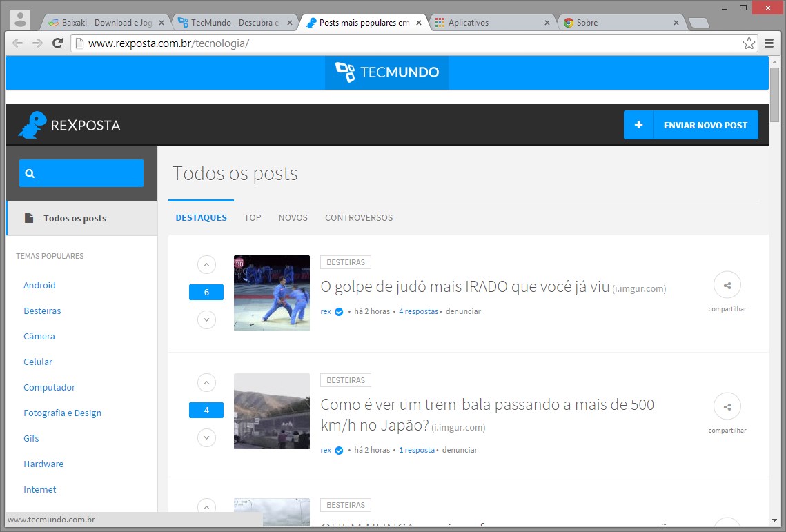Screen dimensions: 786x532
Task: Share the trem-bala post
Action: 727,406
